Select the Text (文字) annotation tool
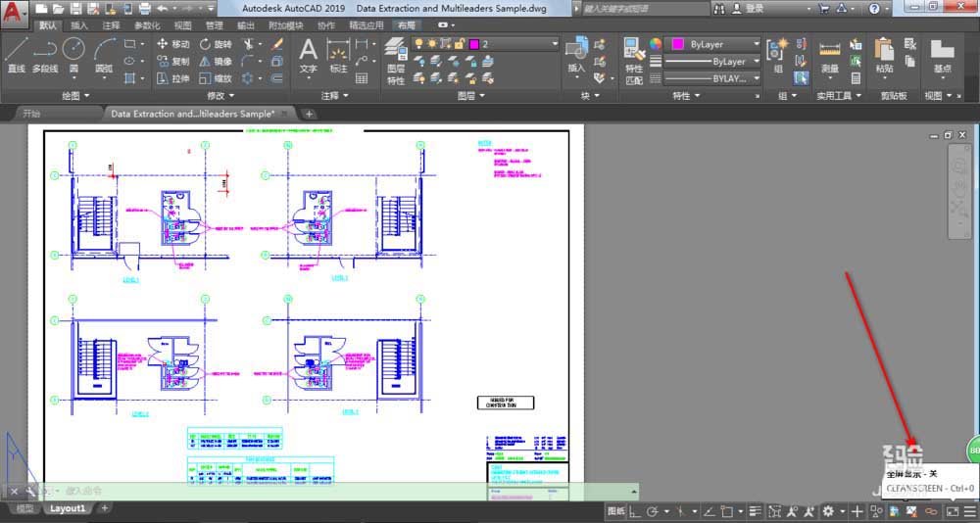This screenshot has width=980, height=523. 308,56
